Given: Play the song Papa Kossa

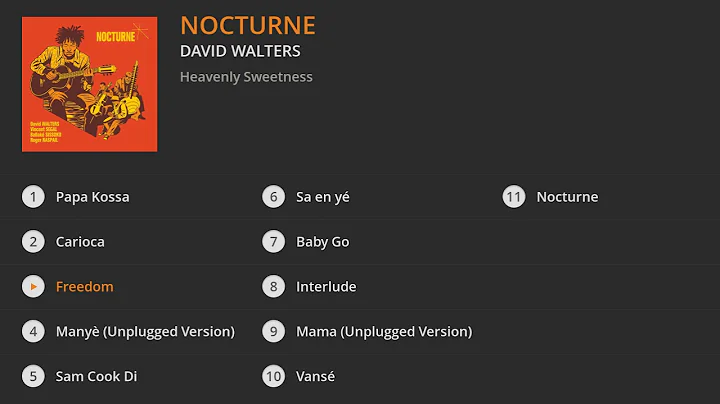Looking at the screenshot, I should (92, 197).
